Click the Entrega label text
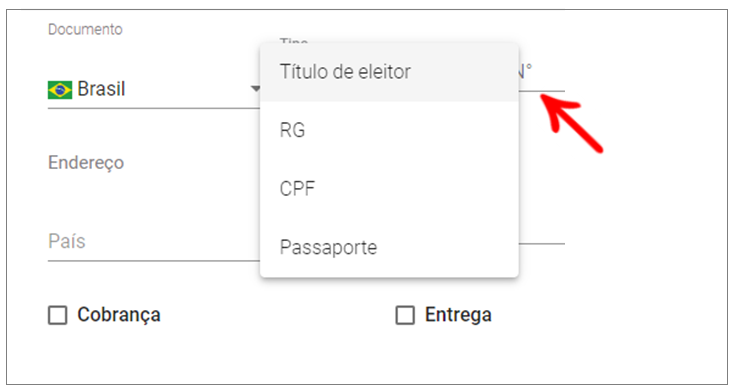The image size is (734, 391). coord(458,315)
